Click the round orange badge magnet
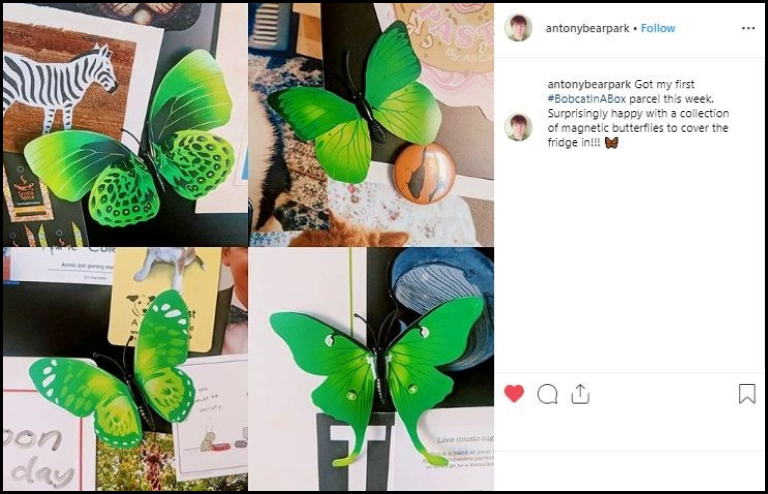Viewport: 768px width, 494px height. [x=424, y=174]
